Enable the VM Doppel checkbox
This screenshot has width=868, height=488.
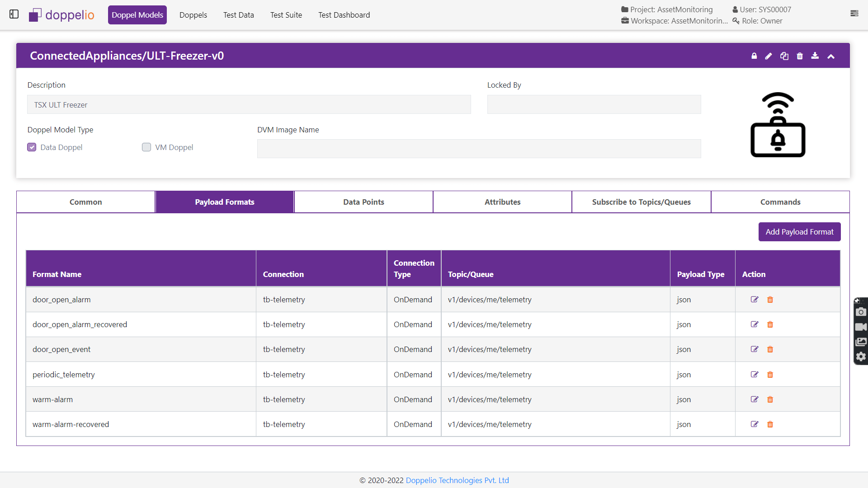point(146,147)
